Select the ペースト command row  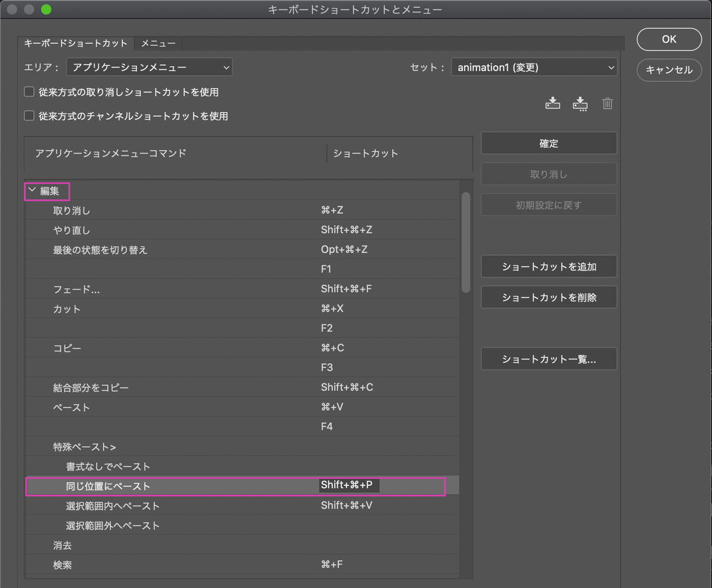click(x=241, y=407)
